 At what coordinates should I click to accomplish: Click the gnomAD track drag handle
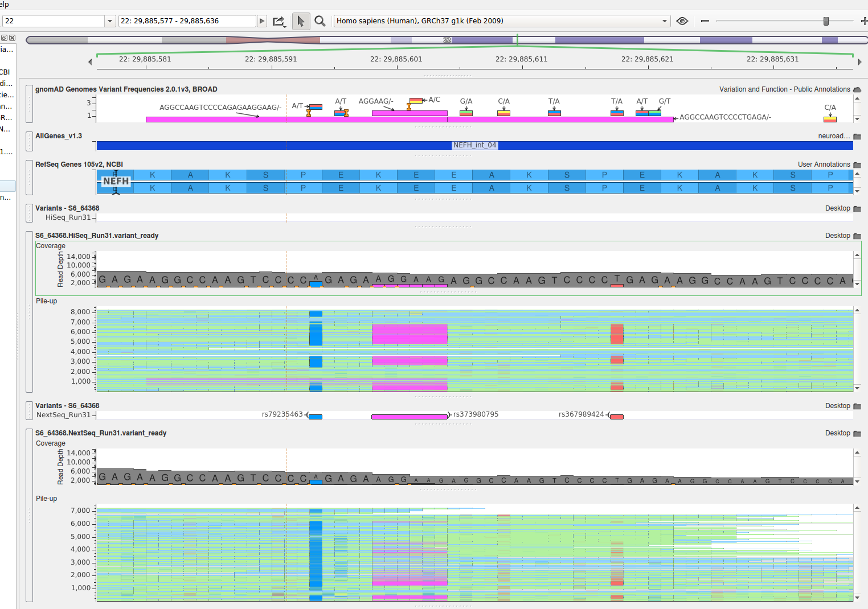point(30,104)
